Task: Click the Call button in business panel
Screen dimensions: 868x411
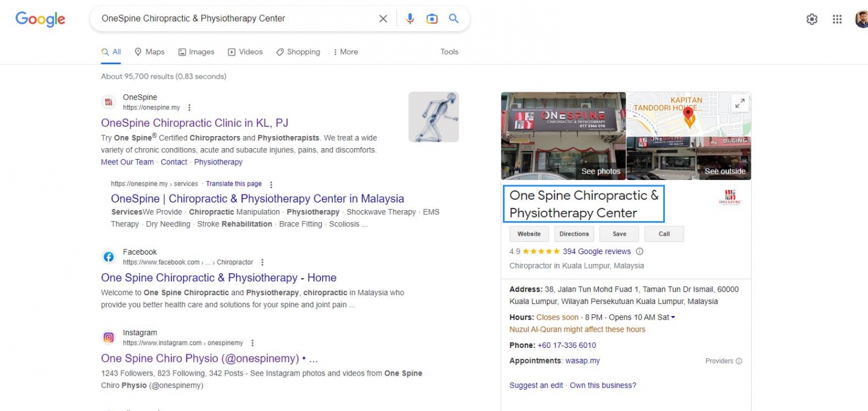Action: pyautogui.click(x=664, y=234)
